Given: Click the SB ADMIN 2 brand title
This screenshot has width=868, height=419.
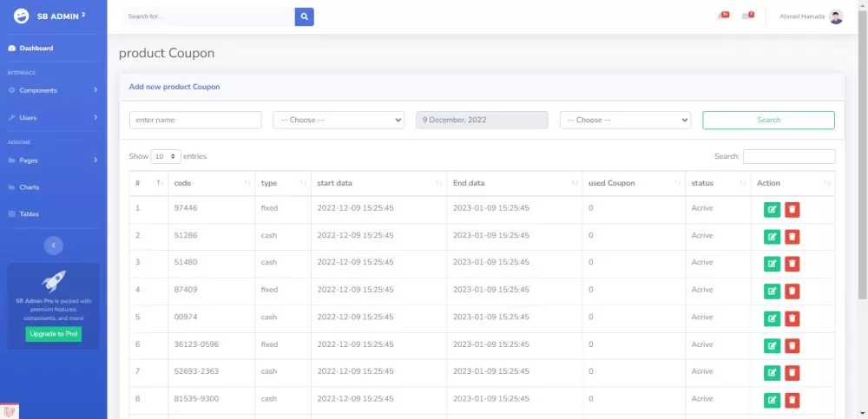Looking at the screenshot, I should [61, 16].
